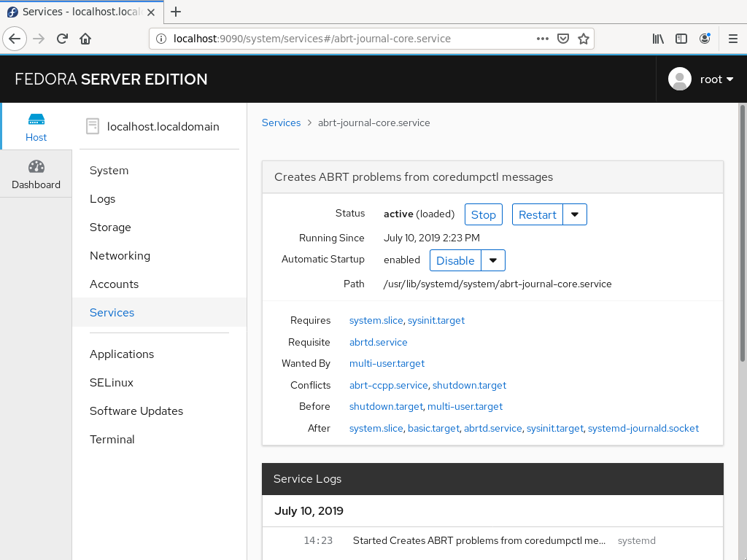The height and width of the screenshot is (560, 747).
Task: Click the service path /usr/lib/systemd text
Action: click(498, 284)
